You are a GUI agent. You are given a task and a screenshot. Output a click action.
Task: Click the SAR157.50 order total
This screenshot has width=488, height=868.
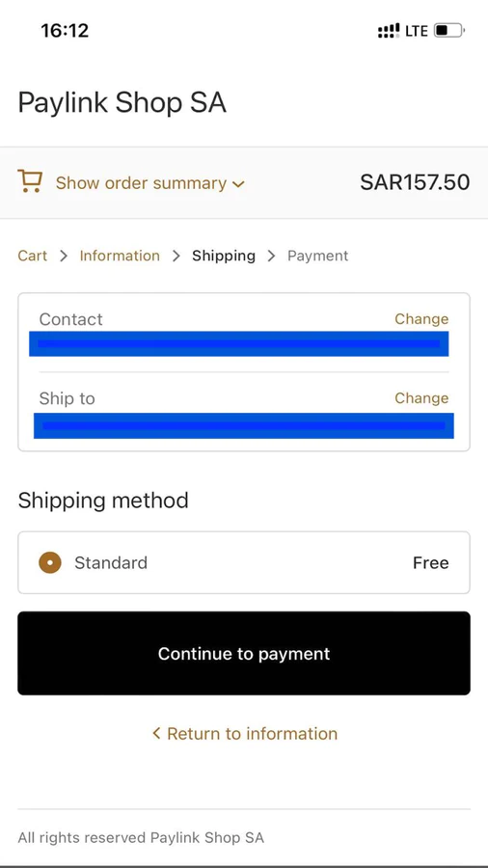pyautogui.click(x=415, y=182)
